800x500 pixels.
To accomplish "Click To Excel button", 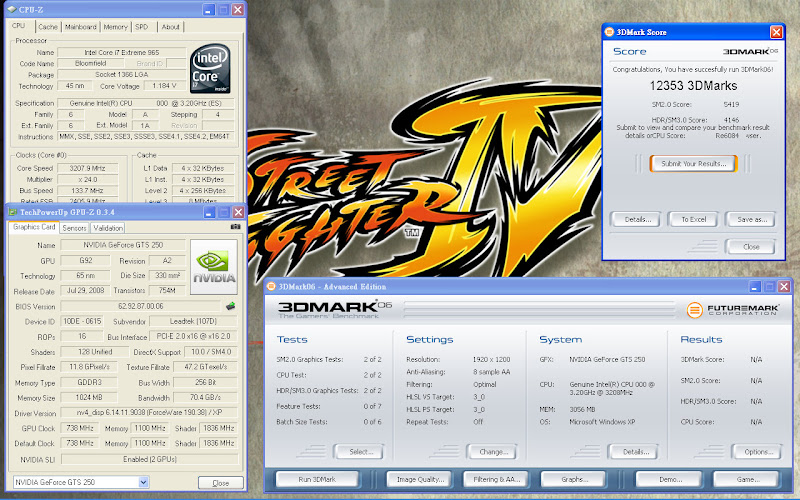I will coord(693,219).
